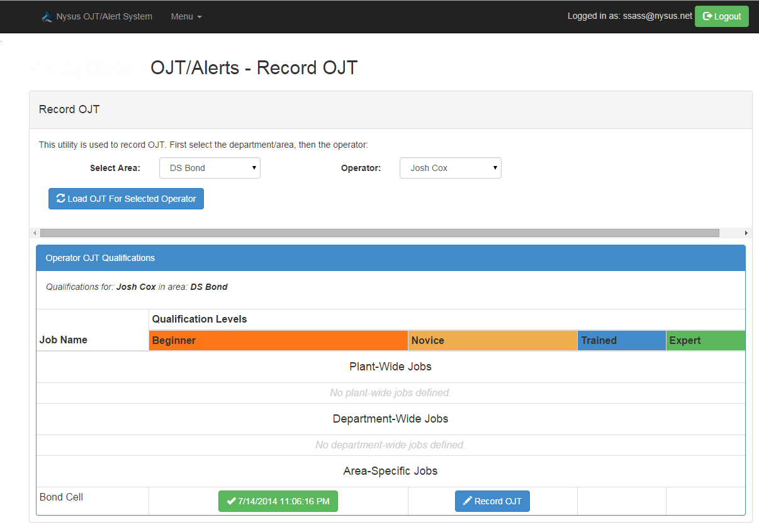Click the refresh icon on Load OJT button
This screenshot has width=759, height=532.
[60, 198]
